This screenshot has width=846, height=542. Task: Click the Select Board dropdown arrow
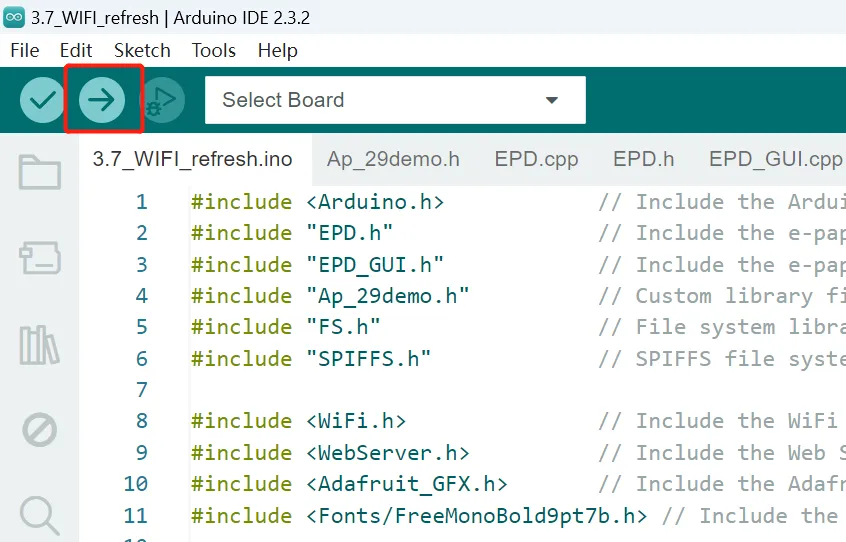point(551,100)
